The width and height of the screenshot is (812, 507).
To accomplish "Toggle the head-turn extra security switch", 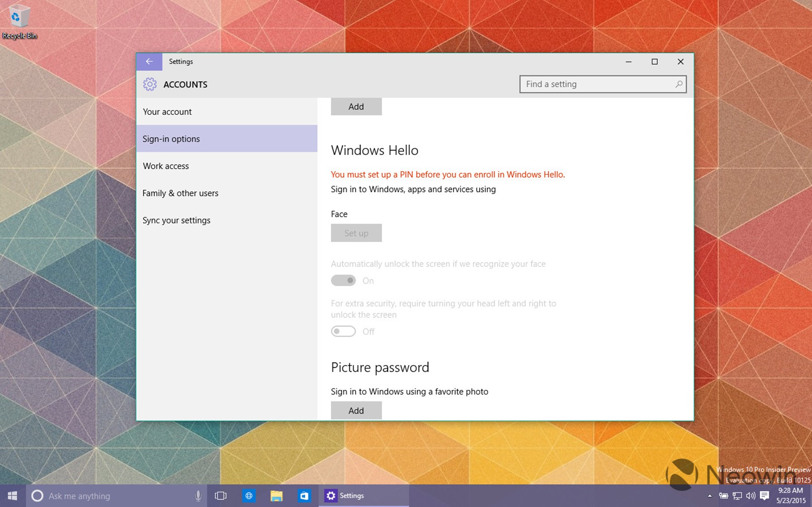I will tap(343, 332).
